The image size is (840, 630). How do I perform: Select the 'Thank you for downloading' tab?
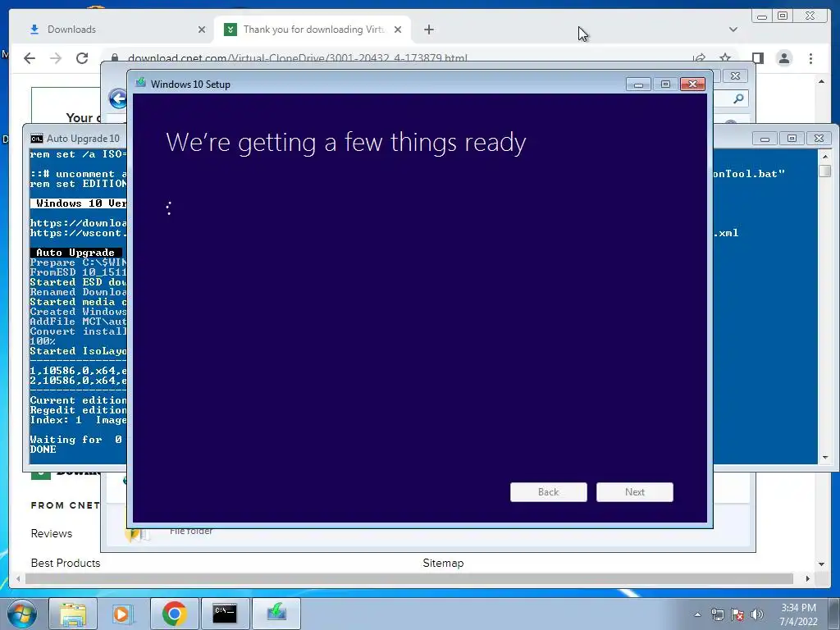[313, 30]
